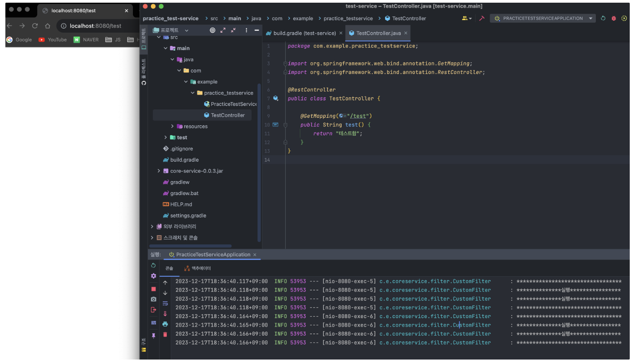Go to browser home page
636x364 pixels.
tap(47, 26)
